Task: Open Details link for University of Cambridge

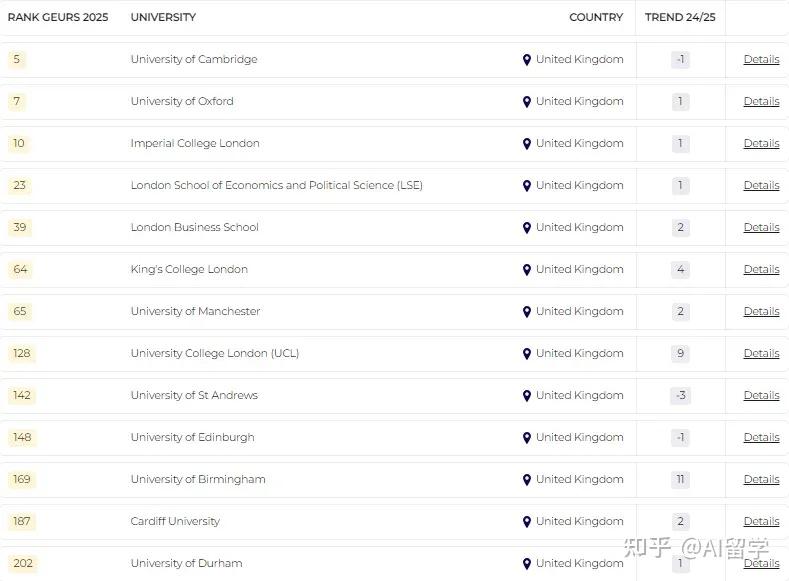Action: (x=761, y=60)
